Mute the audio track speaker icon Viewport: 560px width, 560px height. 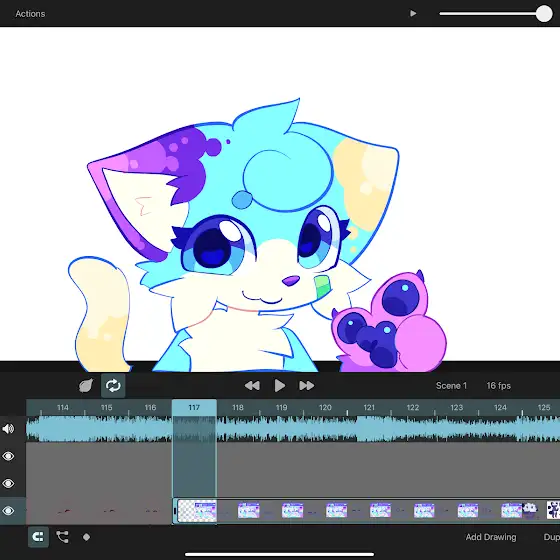[x=8, y=429]
